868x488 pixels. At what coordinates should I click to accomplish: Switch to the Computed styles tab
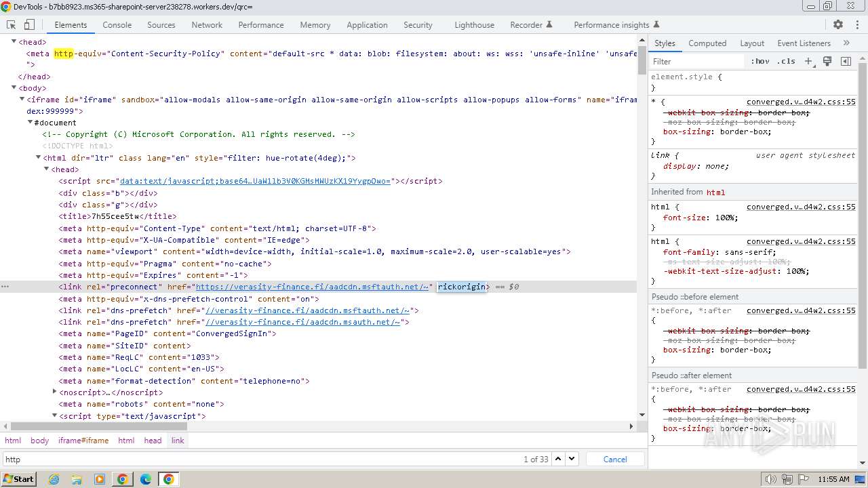tap(707, 43)
